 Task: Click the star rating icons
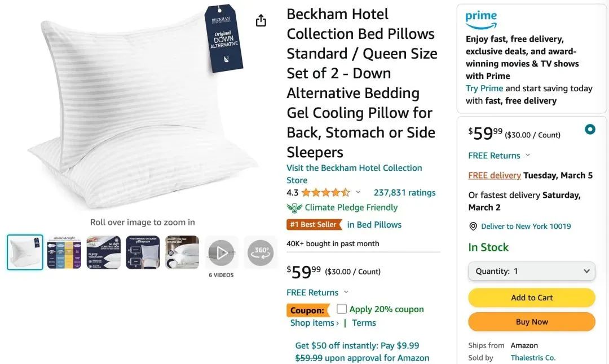coord(325,193)
